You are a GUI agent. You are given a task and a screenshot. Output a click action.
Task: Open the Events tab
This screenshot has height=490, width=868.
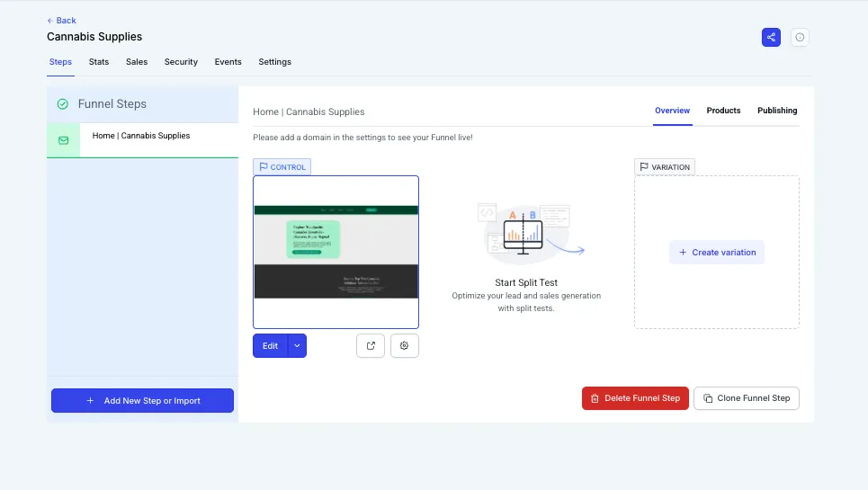(x=228, y=62)
